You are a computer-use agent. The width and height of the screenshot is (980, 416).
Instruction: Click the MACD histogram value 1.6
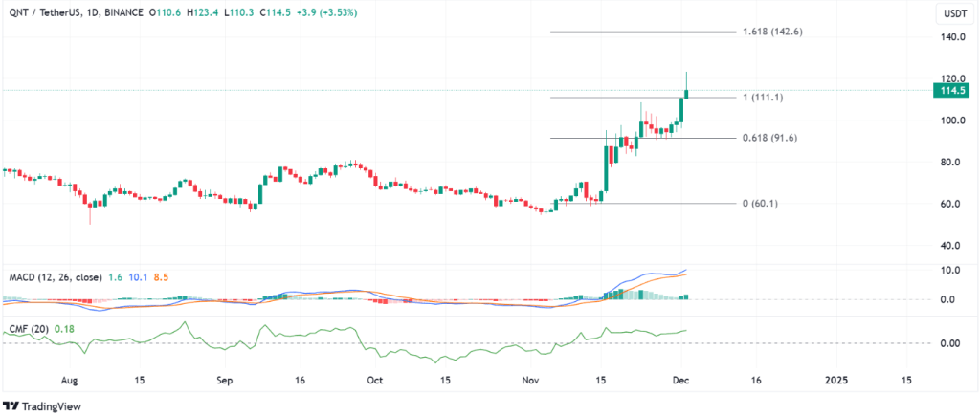(114, 276)
